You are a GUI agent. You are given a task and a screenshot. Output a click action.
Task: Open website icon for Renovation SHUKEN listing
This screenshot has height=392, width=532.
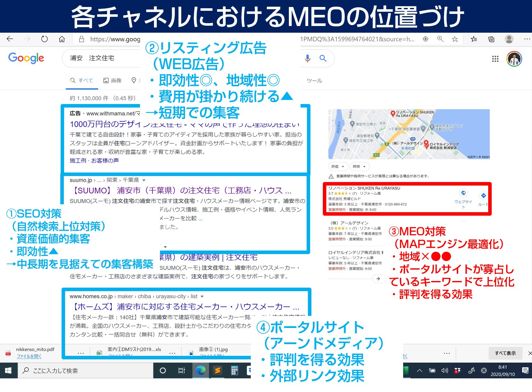click(x=463, y=193)
